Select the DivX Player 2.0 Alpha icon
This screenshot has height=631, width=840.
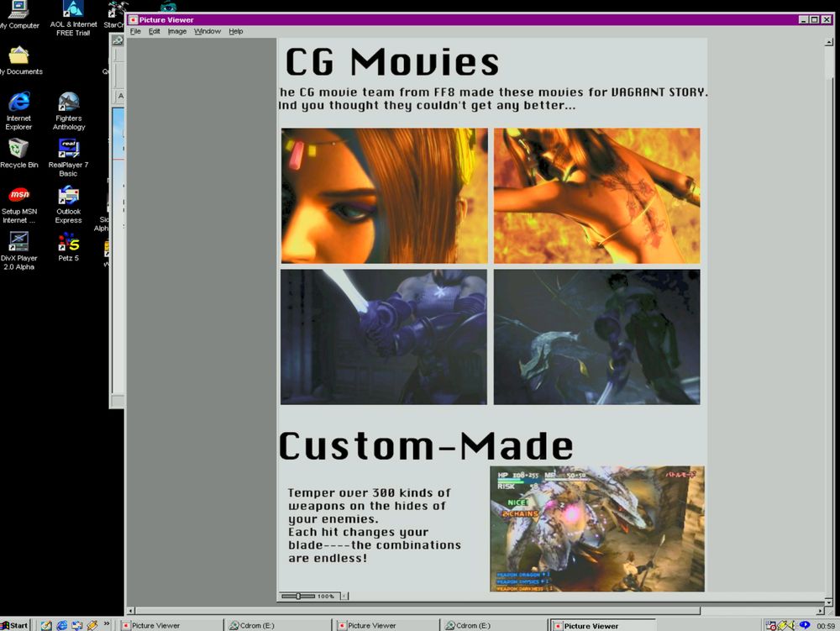click(18, 250)
